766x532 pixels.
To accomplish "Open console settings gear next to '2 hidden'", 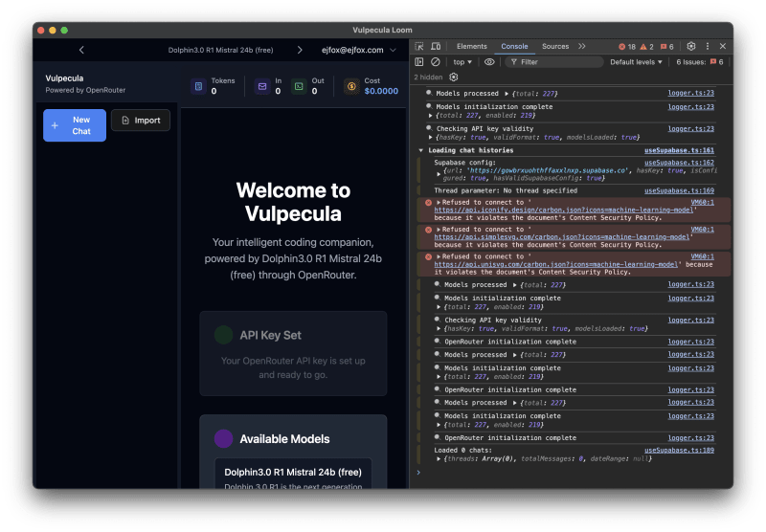I will (x=453, y=78).
